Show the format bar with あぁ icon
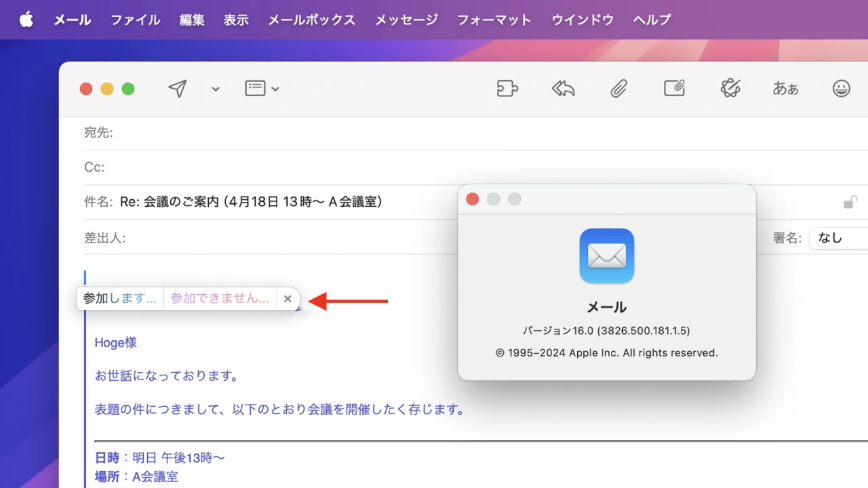The width and height of the screenshot is (868, 488). pos(785,89)
